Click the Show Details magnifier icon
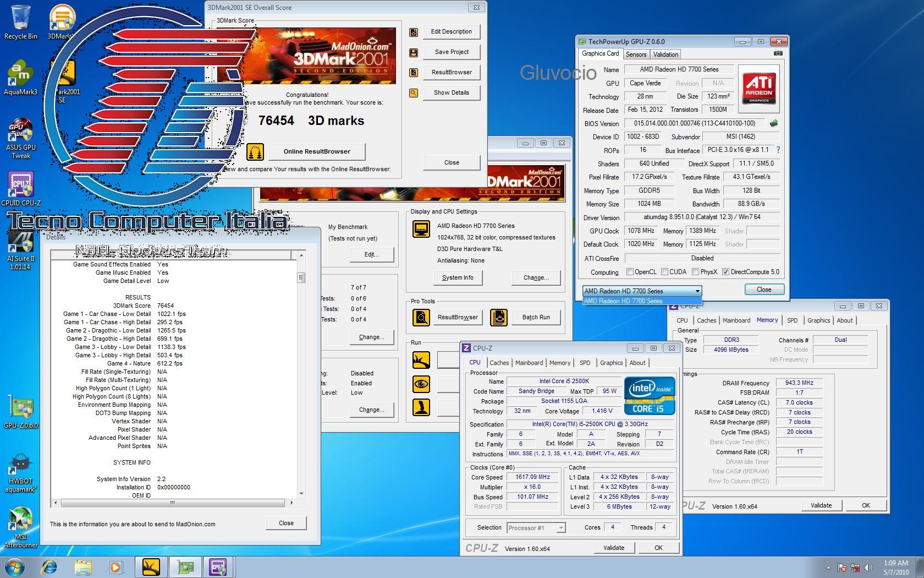This screenshot has width=924, height=578. tap(414, 93)
